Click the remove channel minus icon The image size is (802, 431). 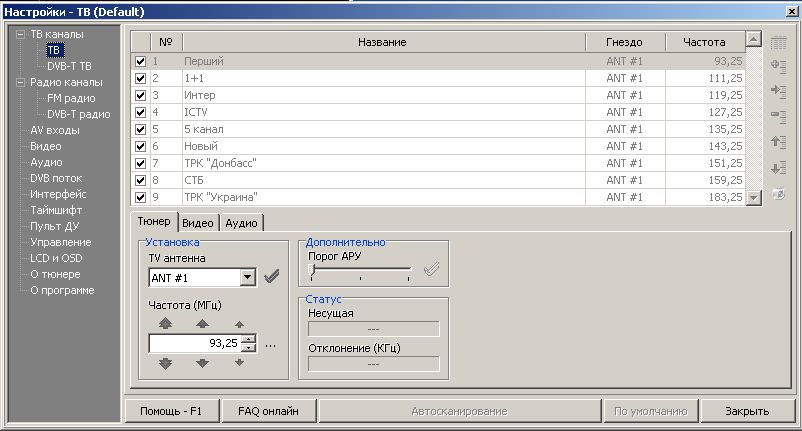(778, 116)
